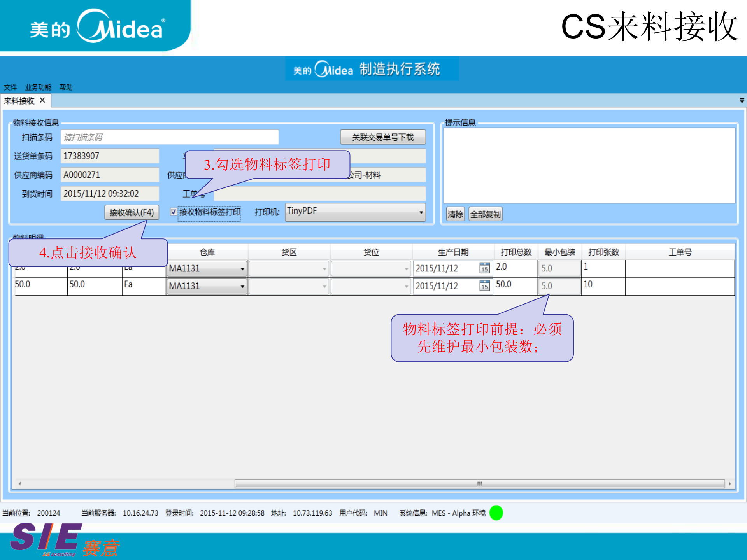Open first row MA1131 warehouse dropdown

[x=242, y=269]
